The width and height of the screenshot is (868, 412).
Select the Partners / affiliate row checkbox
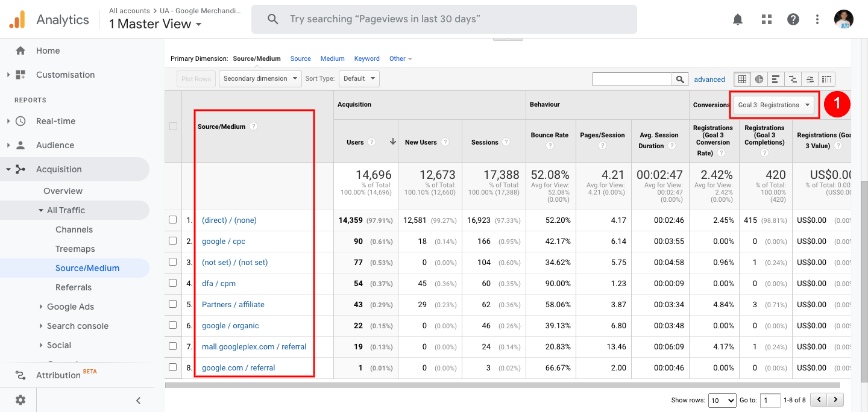173,304
